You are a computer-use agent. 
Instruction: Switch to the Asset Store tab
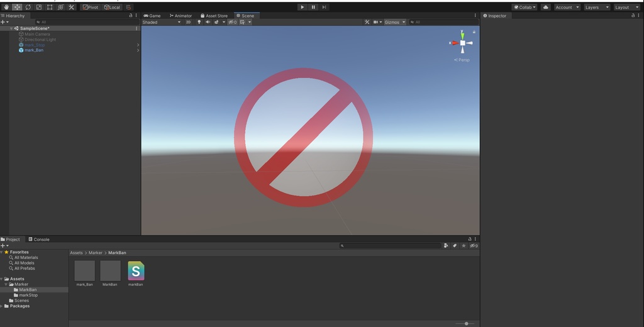coord(214,16)
